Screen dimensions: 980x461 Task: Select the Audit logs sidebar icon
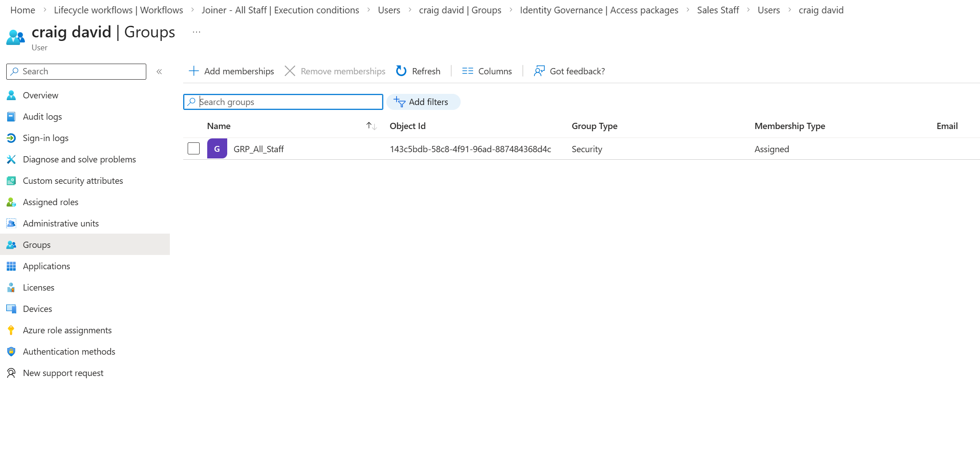coord(11,117)
